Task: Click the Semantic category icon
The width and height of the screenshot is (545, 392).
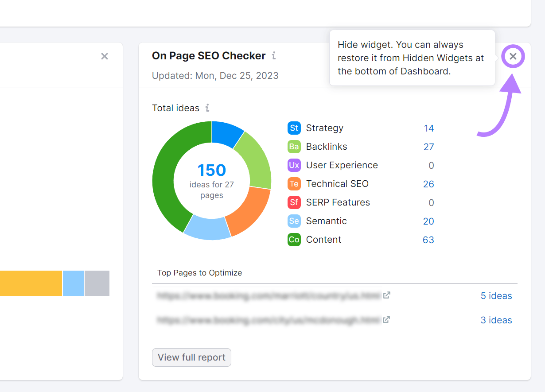Action: pos(294,221)
